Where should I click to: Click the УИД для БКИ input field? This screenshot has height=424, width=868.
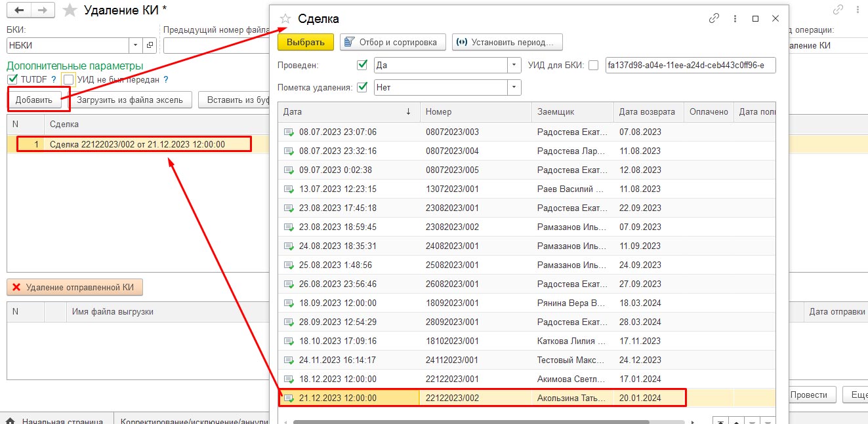click(x=690, y=66)
